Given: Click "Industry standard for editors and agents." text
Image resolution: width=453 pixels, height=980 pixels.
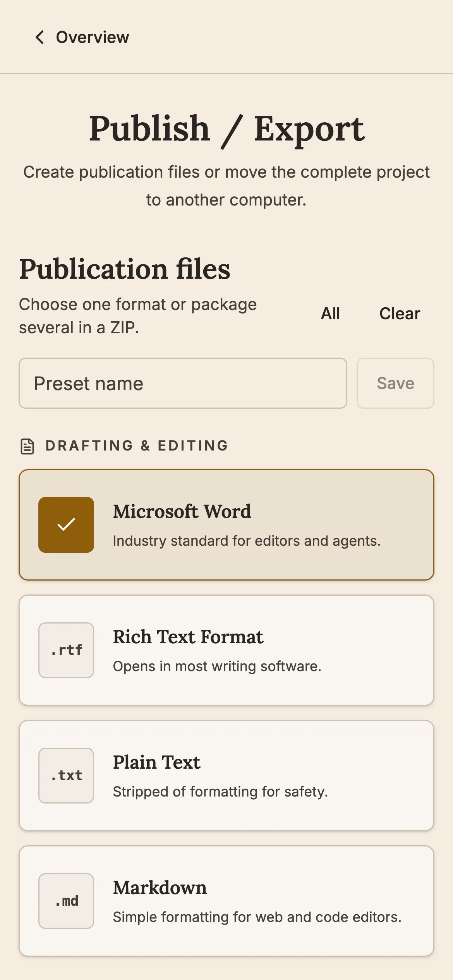Looking at the screenshot, I should 247,541.
